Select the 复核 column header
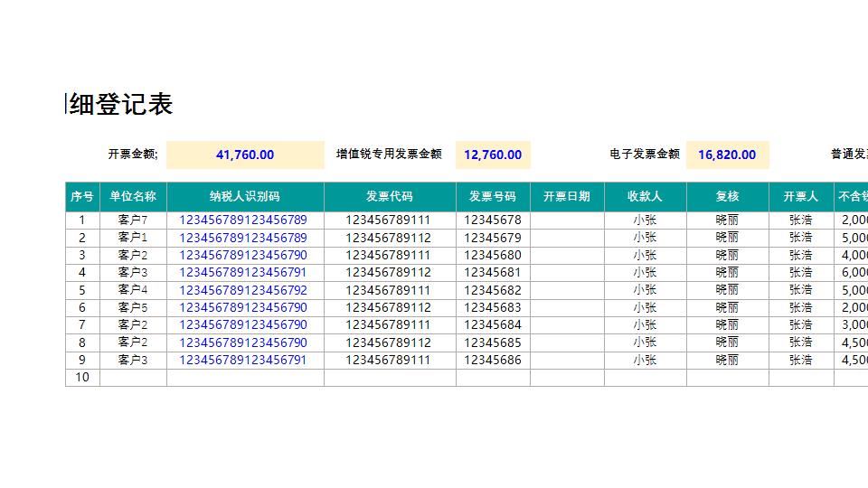The width and height of the screenshot is (868, 488). [x=727, y=197]
